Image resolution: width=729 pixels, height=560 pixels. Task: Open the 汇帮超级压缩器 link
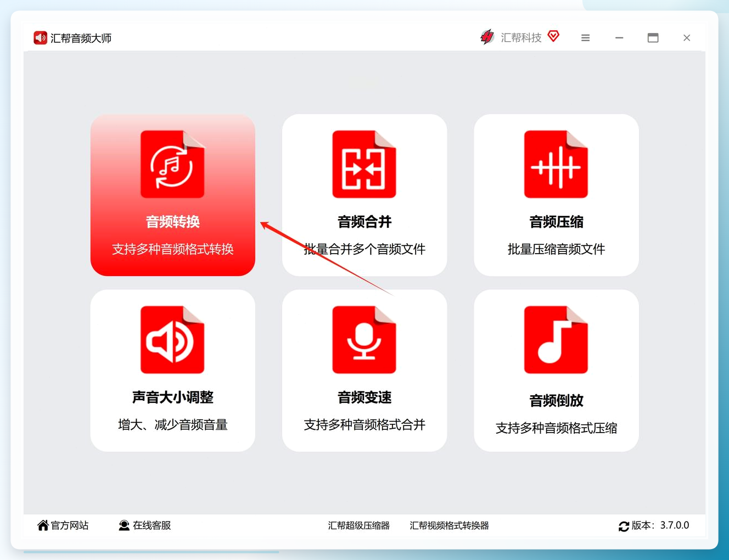(359, 525)
